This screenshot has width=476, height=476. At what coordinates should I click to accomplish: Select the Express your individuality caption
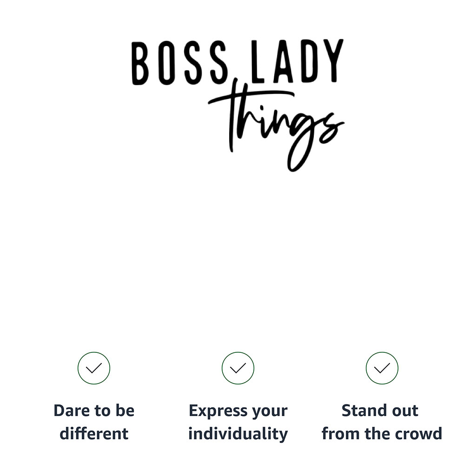[238, 422]
